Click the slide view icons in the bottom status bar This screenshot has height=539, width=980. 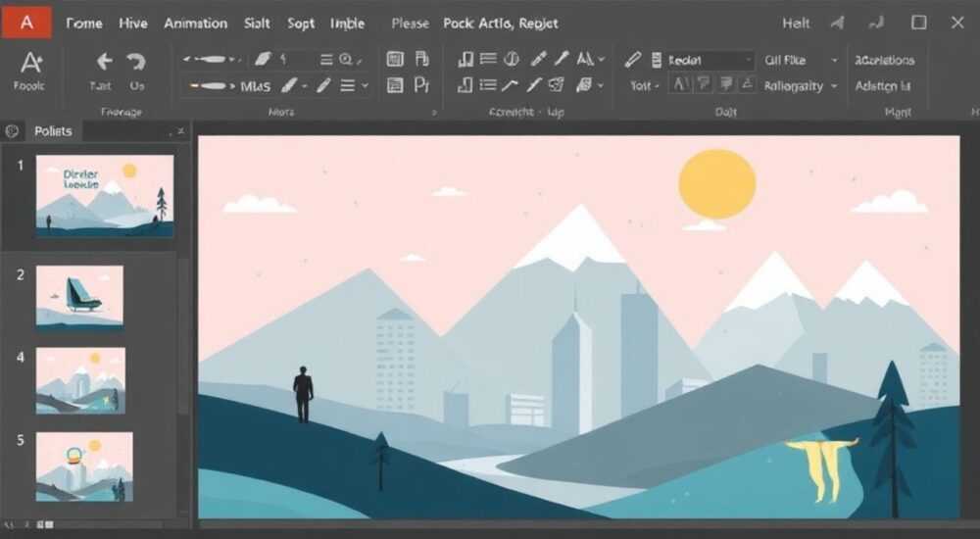[44, 524]
